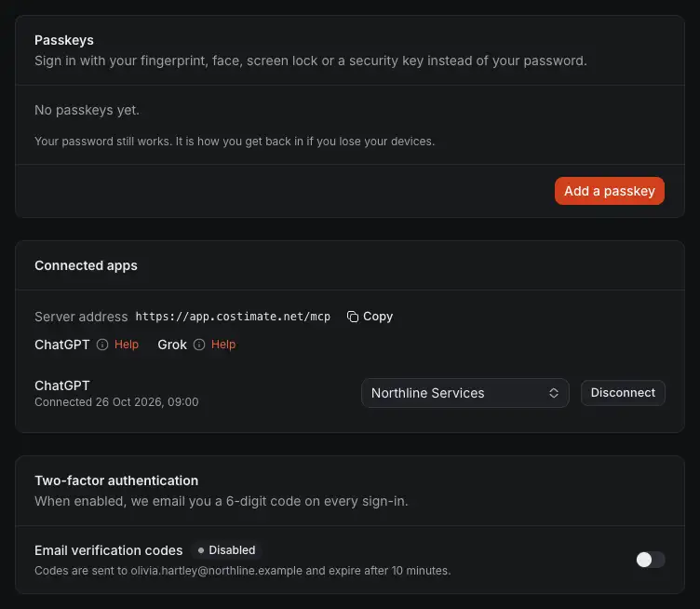Disconnect the ChatGPT connected app

coord(623,393)
